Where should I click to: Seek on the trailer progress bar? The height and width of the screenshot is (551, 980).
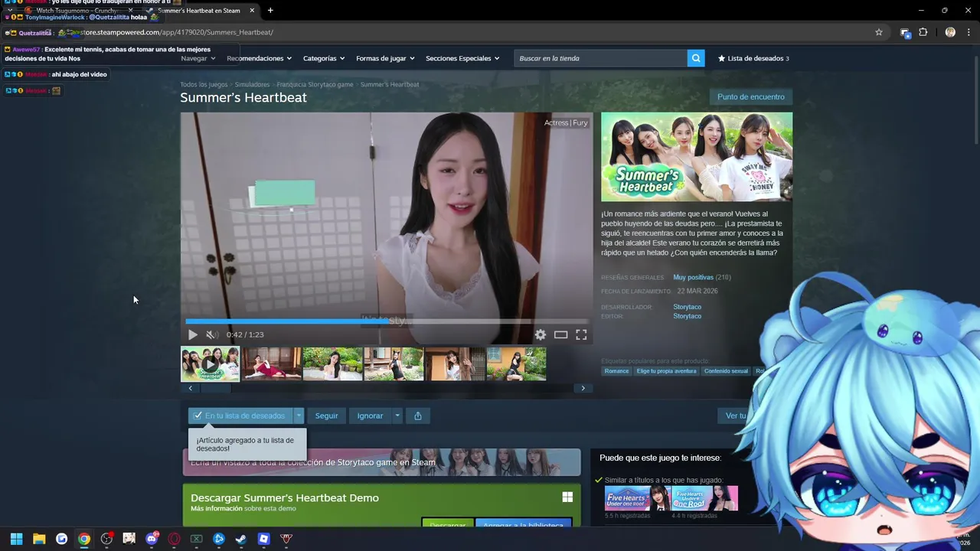point(387,321)
